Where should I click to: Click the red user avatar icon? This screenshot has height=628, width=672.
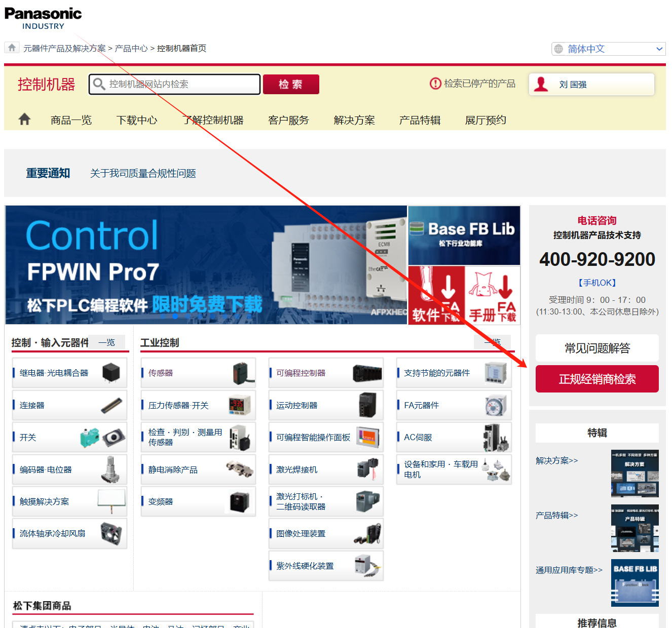[541, 84]
